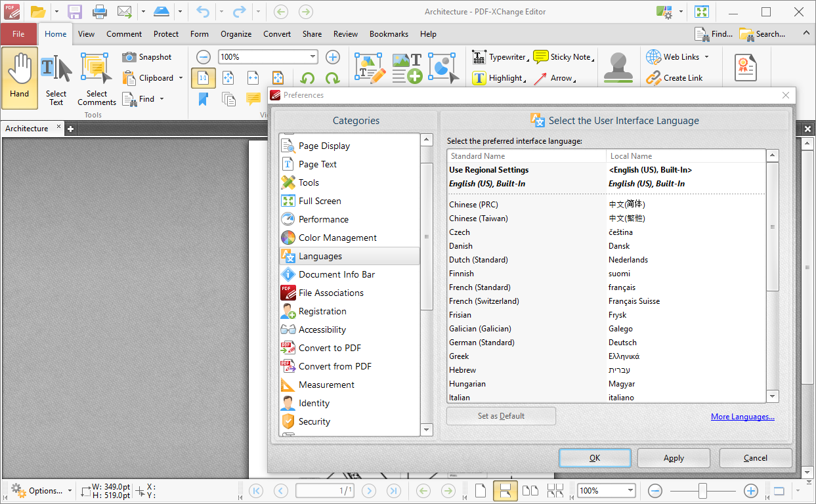Screen dimensions: 816x504
Task: Click the Create Link tool
Action: [674, 78]
